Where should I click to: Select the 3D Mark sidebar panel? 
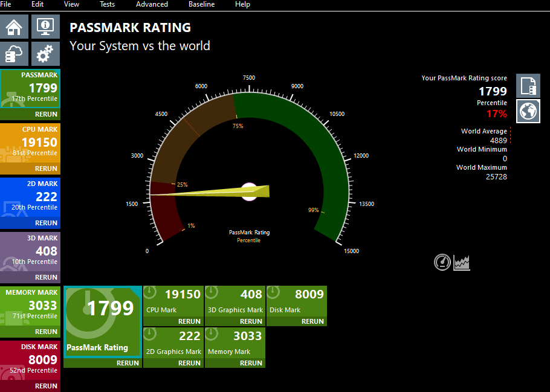(30, 252)
